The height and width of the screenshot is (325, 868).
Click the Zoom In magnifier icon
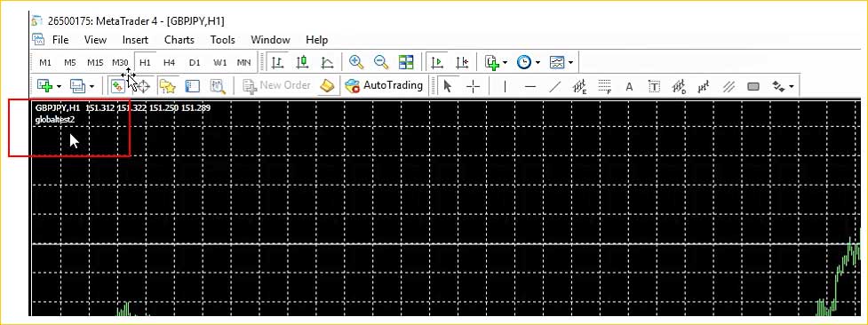(356, 62)
